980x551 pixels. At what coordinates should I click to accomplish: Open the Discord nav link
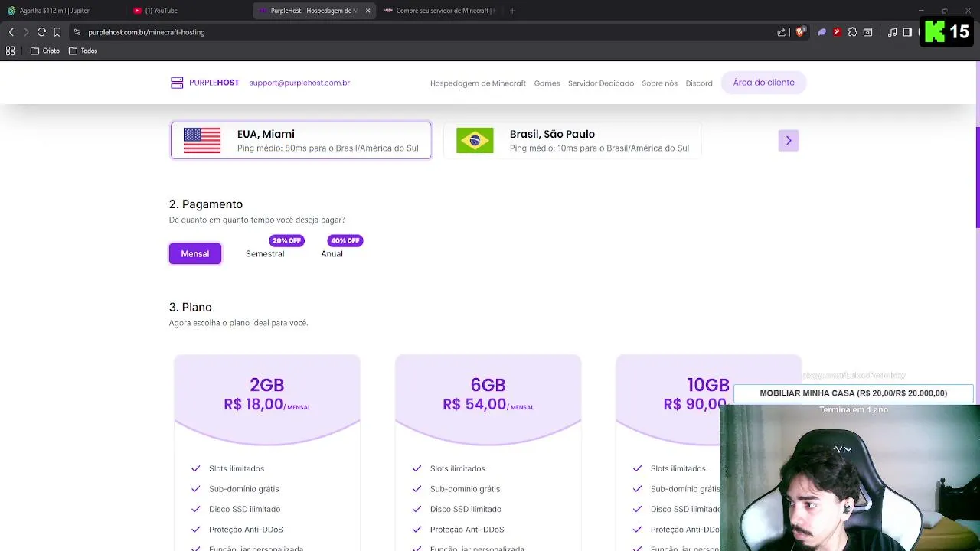coord(699,83)
